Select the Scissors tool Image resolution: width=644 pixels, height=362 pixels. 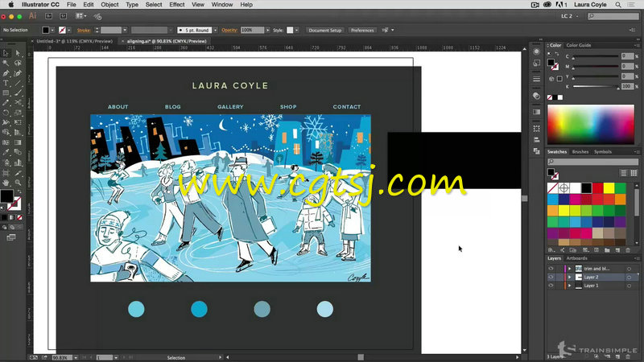[x=18, y=103]
